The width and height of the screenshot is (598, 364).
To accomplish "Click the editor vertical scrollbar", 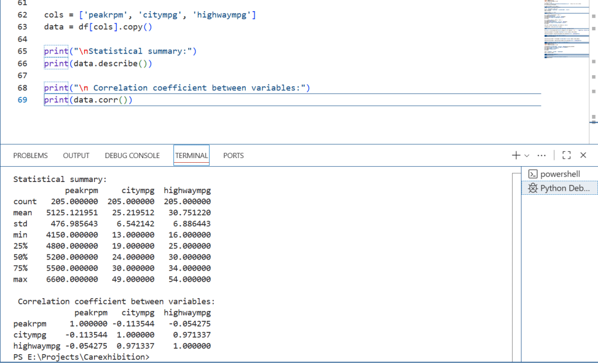I will [x=594, y=70].
